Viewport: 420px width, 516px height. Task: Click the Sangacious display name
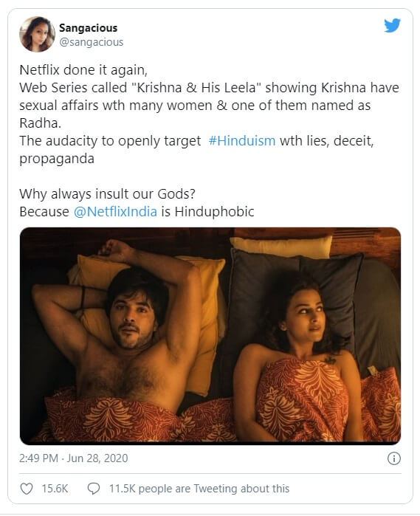click(x=89, y=28)
